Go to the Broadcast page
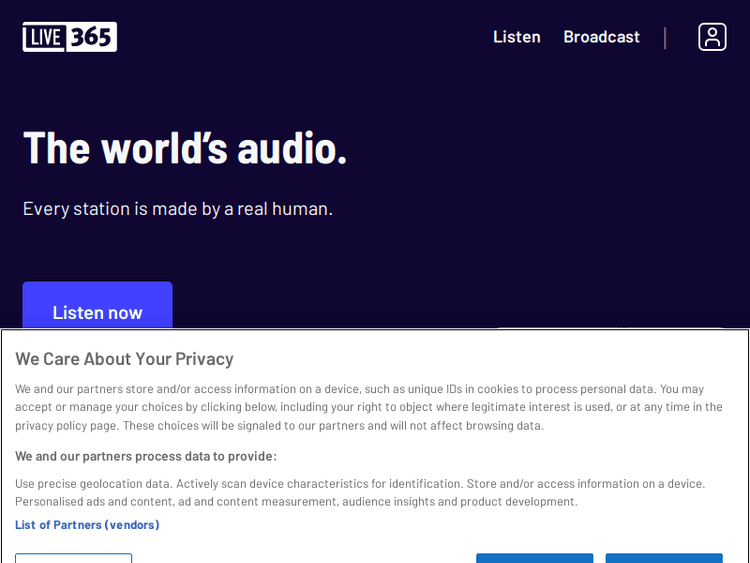The height and width of the screenshot is (563, 750). [x=601, y=37]
